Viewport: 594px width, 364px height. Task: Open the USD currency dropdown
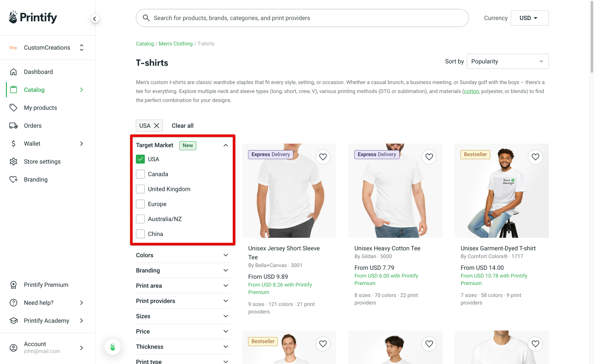[529, 18]
